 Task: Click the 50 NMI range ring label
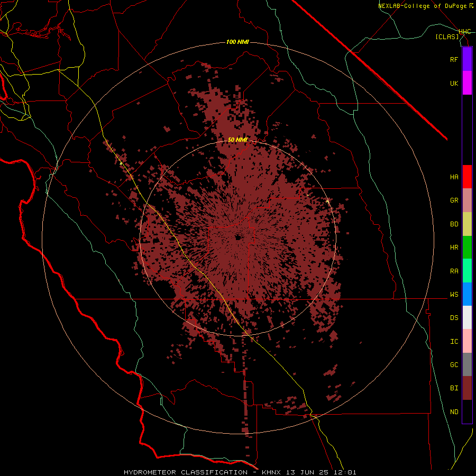coord(237,140)
